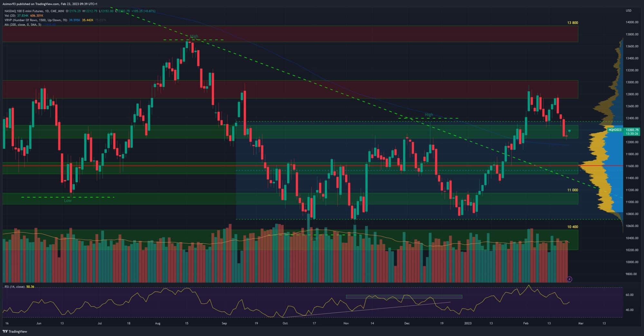Click the 'High' label at the August peak

coord(194,36)
